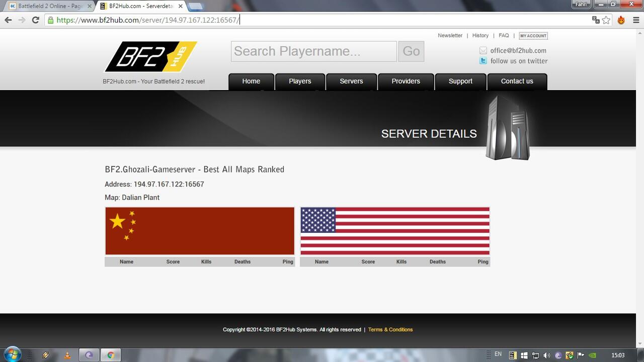Open the FAQ link
Viewport: 644px width, 362px height.
point(504,36)
